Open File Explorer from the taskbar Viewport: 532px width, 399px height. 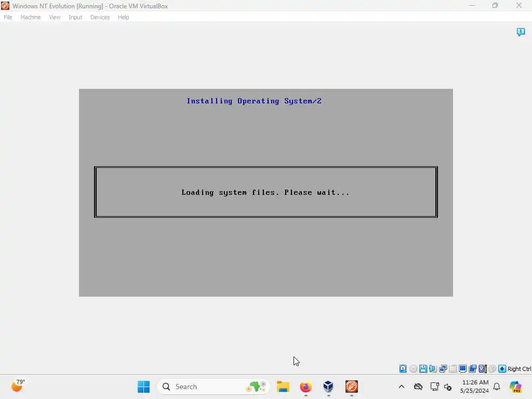coord(283,387)
